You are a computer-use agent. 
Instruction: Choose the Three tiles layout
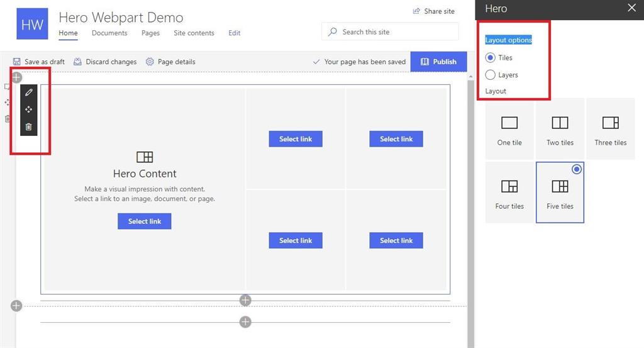click(x=610, y=129)
